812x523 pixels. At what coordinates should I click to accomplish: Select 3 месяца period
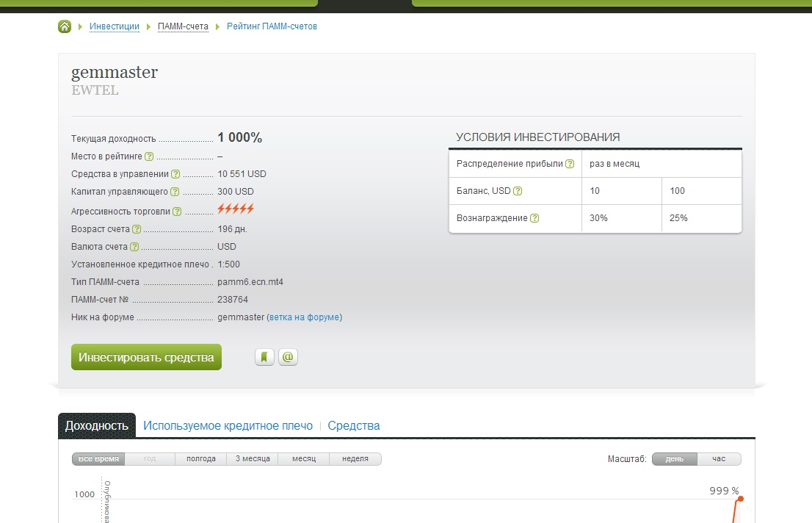[x=253, y=458]
